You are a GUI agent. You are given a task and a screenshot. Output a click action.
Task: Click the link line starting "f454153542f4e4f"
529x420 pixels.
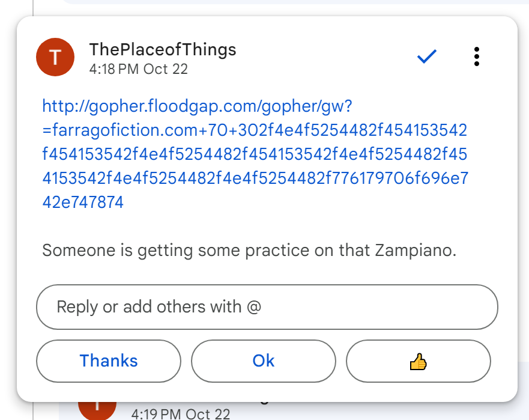(x=255, y=154)
